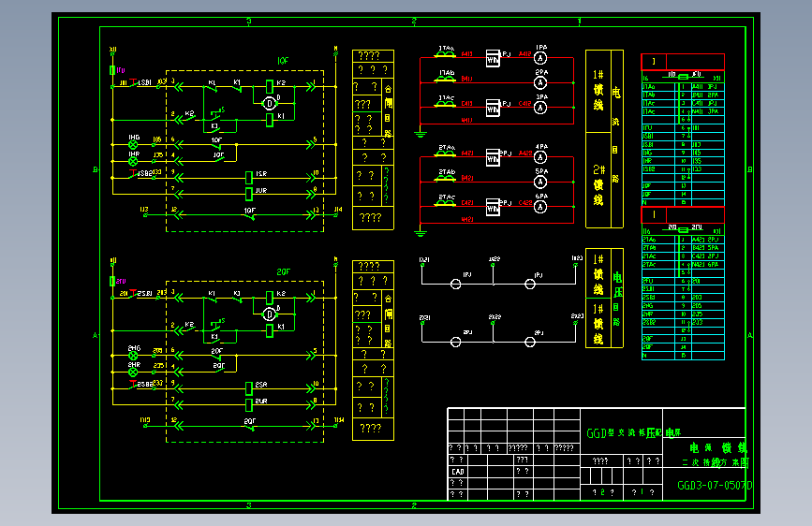
Task: Click the ground symbol under the 1TA circuit
Action: coord(421,134)
